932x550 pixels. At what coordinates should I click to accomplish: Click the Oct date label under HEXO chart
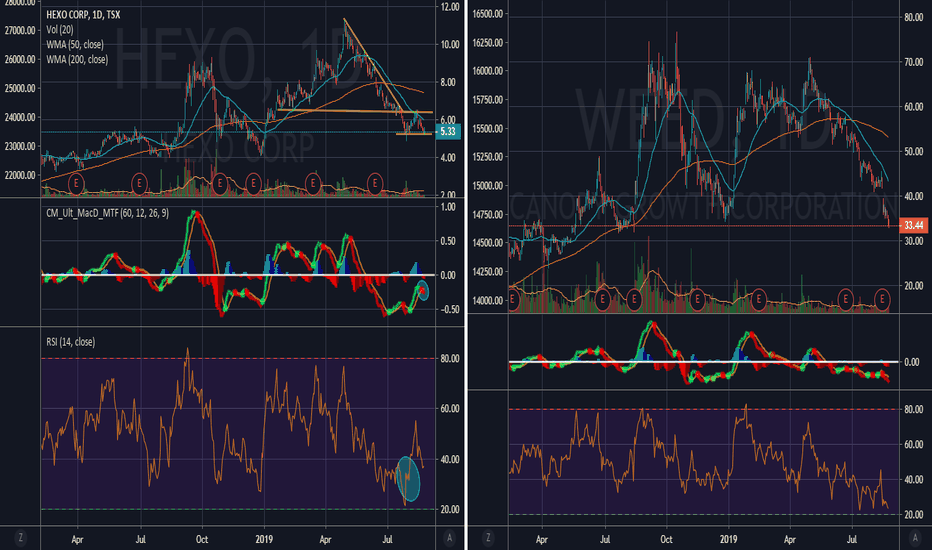click(x=202, y=540)
